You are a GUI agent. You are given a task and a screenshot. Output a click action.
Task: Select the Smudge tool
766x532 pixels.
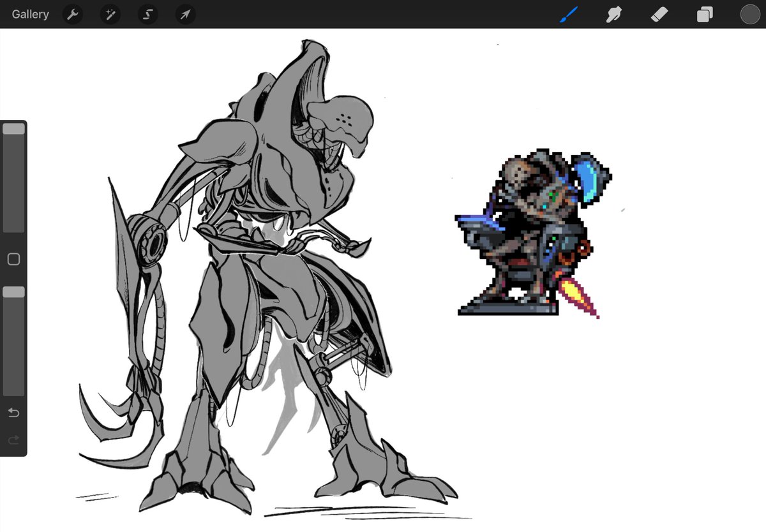[x=613, y=14]
